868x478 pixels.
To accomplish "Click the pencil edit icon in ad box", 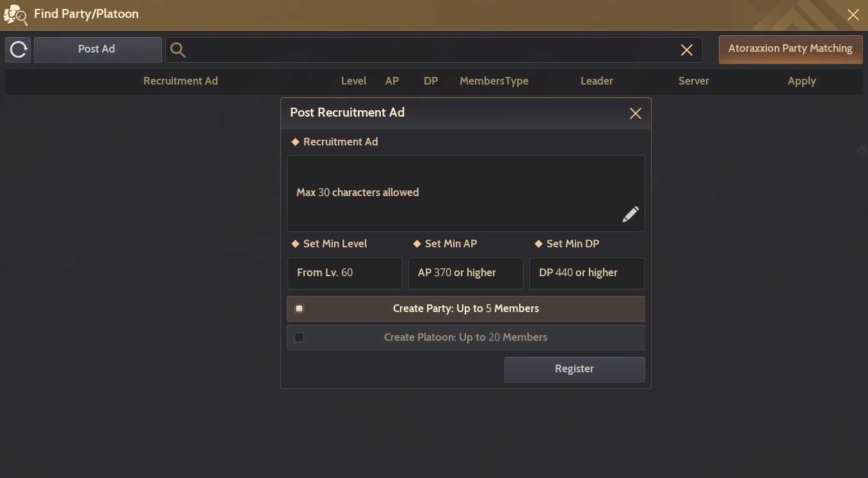I will point(630,215).
